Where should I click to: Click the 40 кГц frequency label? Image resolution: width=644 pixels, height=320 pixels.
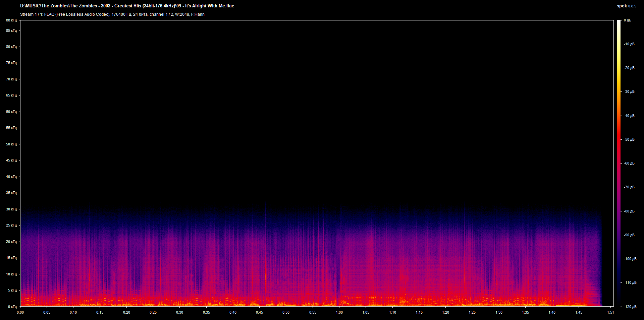11,177
